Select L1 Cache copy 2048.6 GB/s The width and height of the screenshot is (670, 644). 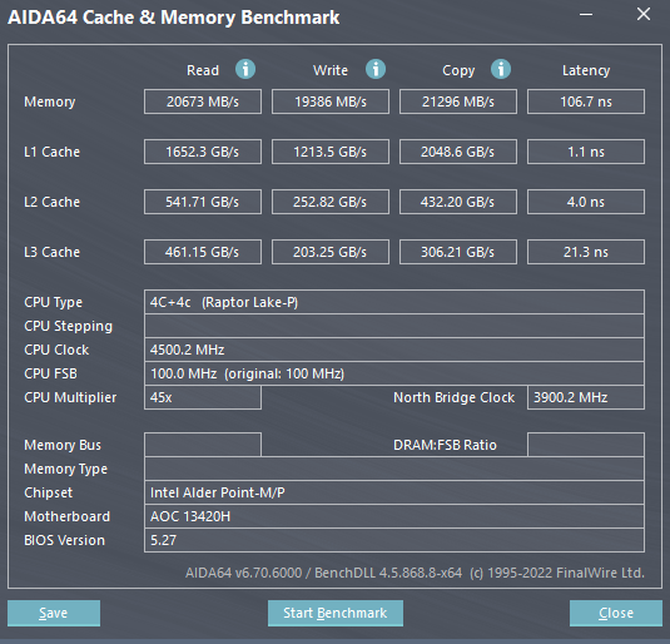458,152
